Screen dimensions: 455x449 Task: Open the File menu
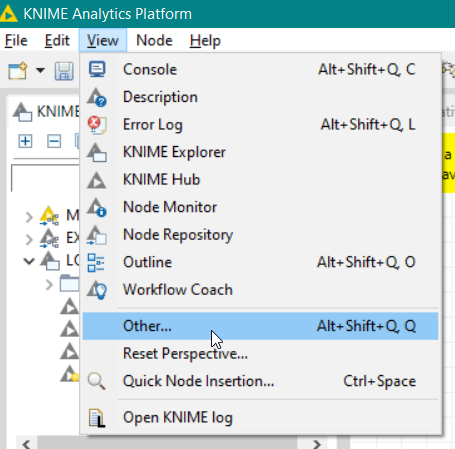[16, 41]
